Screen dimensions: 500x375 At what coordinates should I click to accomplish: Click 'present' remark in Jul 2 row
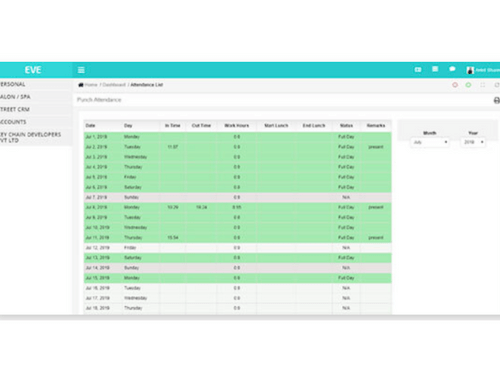click(376, 147)
